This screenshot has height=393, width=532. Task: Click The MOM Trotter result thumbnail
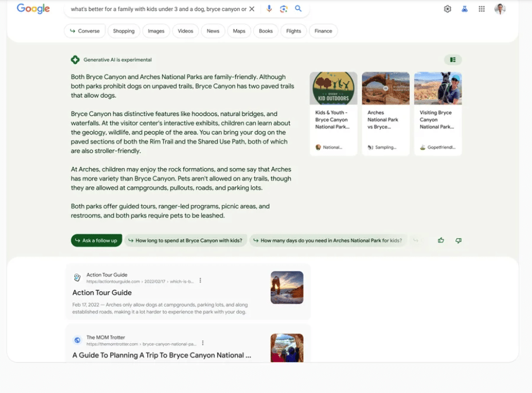287,348
